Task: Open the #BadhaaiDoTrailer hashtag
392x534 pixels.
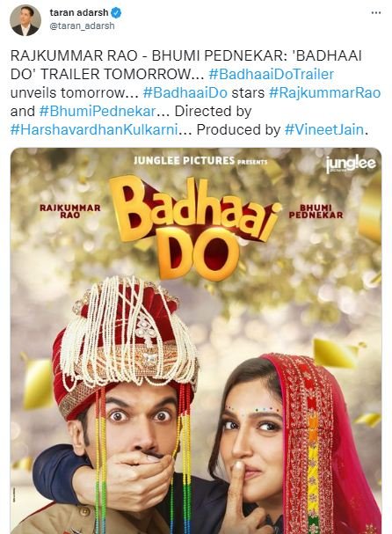Action: click(x=272, y=74)
